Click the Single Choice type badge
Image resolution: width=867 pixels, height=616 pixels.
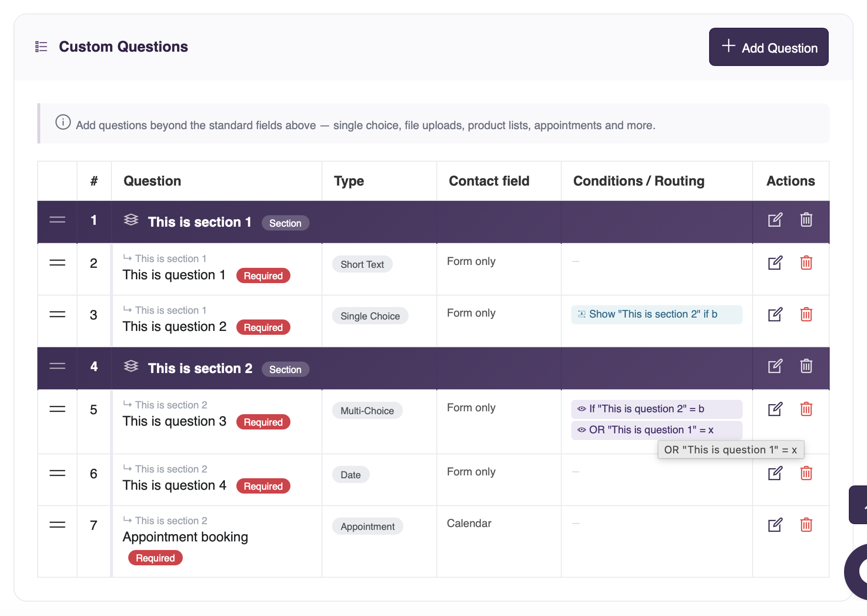click(x=370, y=316)
